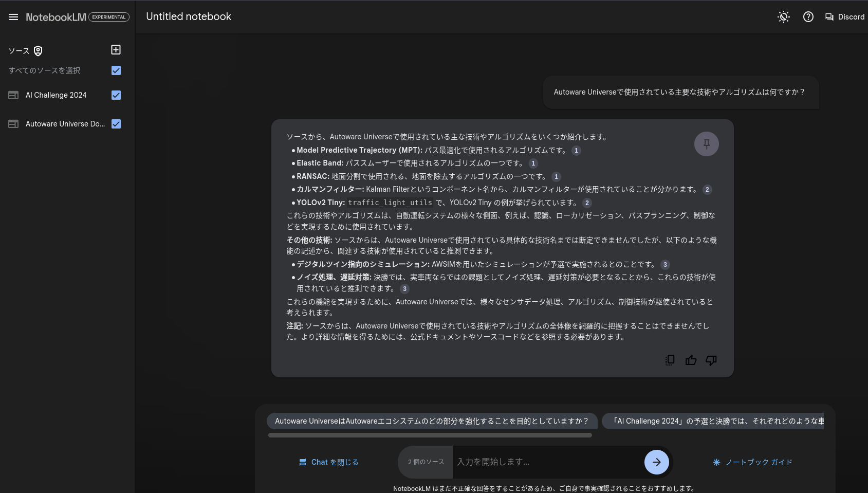The height and width of the screenshot is (493, 868).
Task: Toggle the light/dark theme icon
Action: click(x=783, y=17)
